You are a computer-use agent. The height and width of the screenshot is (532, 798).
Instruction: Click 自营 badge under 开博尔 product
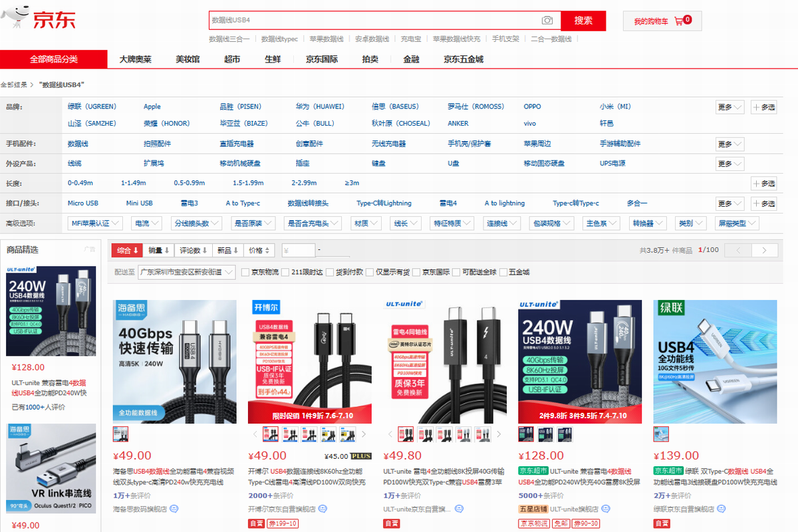(x=257, y=523)
